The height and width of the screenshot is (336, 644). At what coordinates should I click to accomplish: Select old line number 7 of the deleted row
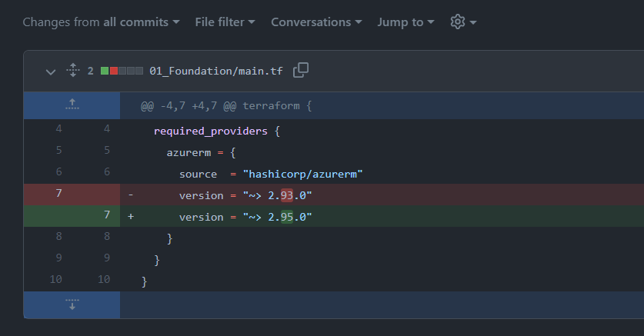point(58,193)
